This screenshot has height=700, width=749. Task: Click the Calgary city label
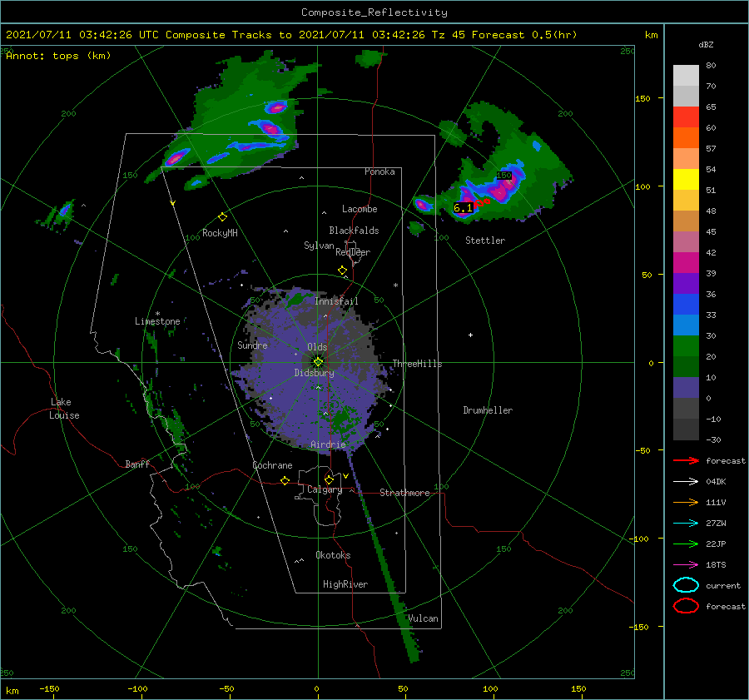[x=325, y=489]
